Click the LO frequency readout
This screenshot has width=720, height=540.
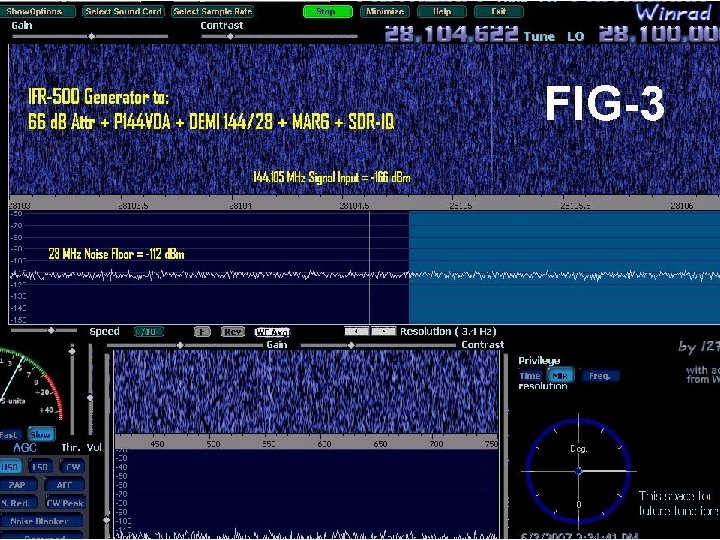coord(659,34)
